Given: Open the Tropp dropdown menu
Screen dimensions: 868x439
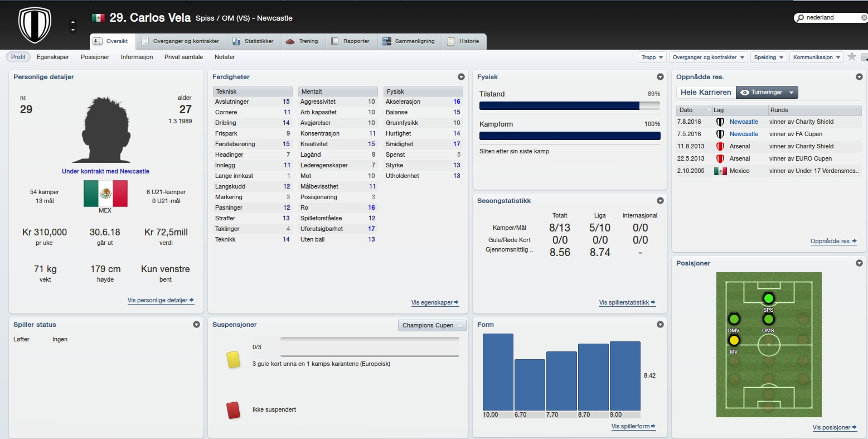Looking at the screenshot, I should click(652, 57).
